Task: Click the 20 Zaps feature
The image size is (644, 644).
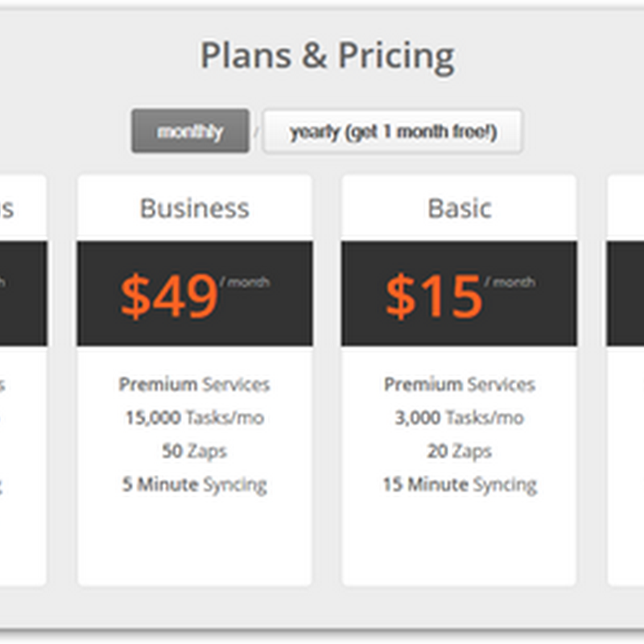Action: pos(459,451)
